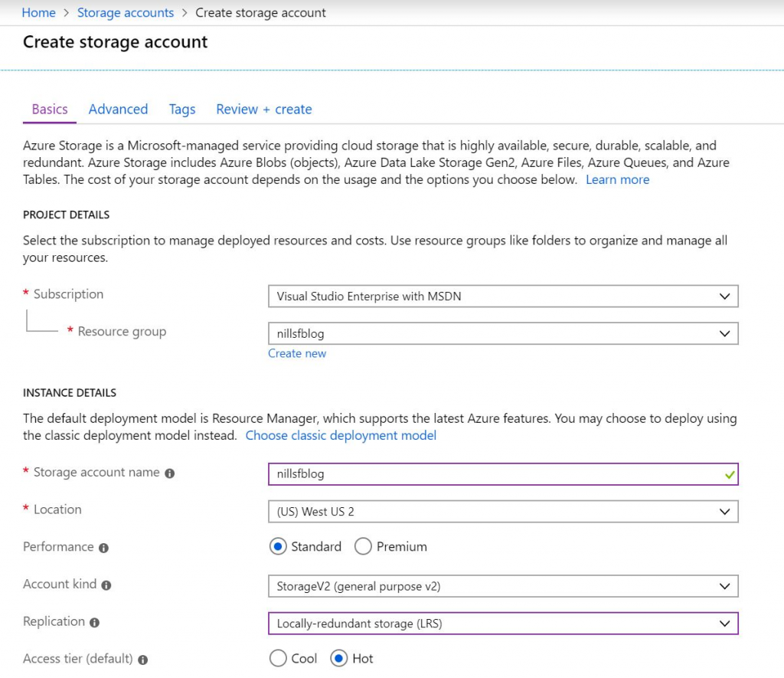Screen dimensions: 784x678
Task: Click the Access tier (default) label
Action: [78, 659]
